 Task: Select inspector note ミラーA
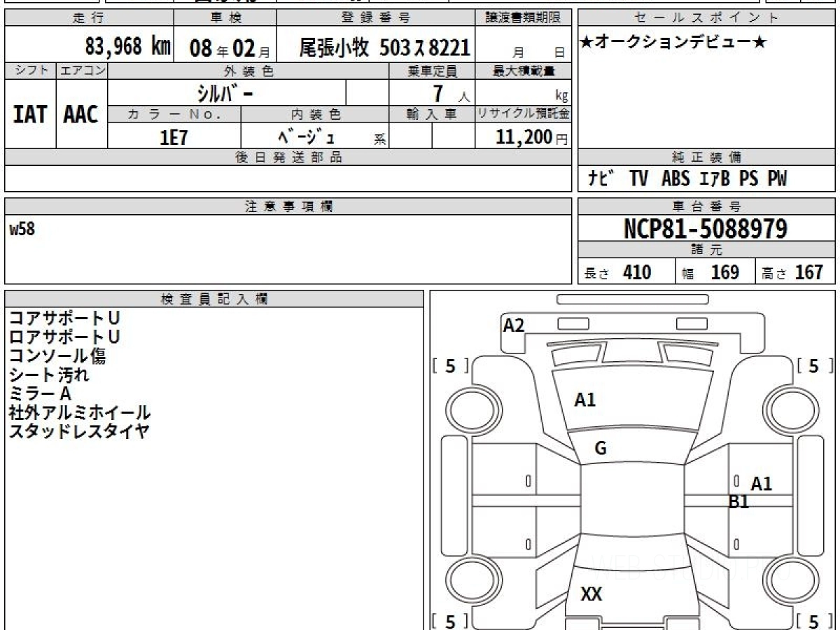tap(40, 394)
